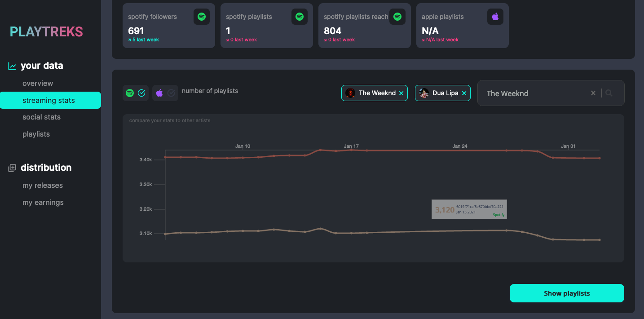This screenshot has height=319, width=644.
Task: Click Spotify icon on playlists card
Action: click(x=300, y=17)
